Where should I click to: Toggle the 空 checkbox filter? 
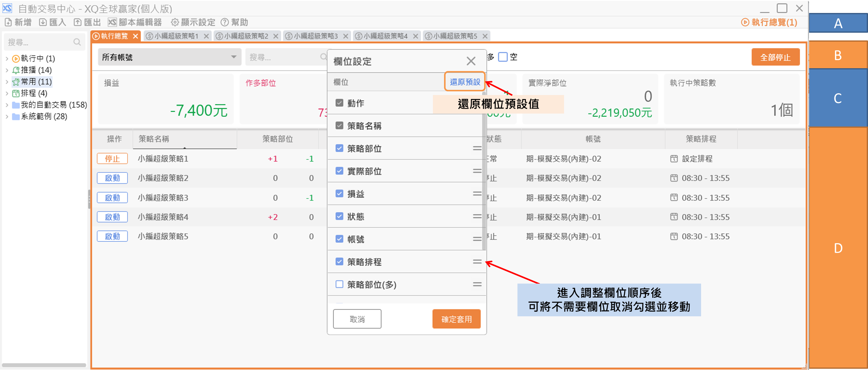(x=502, y=57)
